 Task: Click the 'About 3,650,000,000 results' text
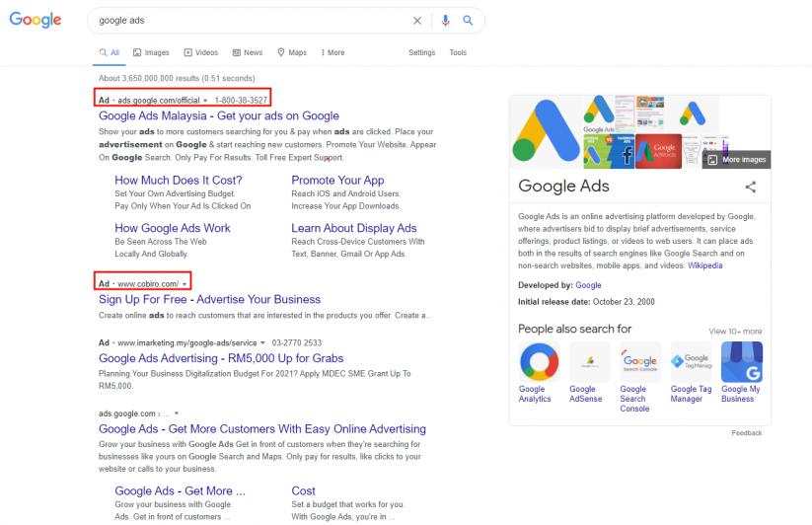pos(177,78)
